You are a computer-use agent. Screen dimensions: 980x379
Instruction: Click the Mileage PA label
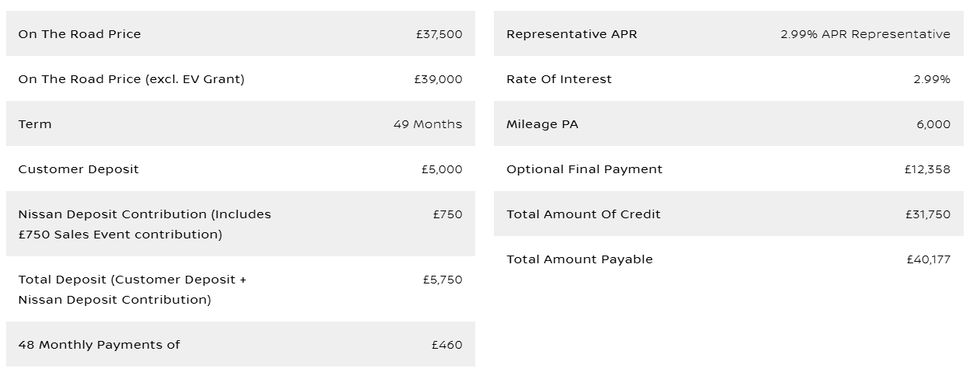[542, 124]
